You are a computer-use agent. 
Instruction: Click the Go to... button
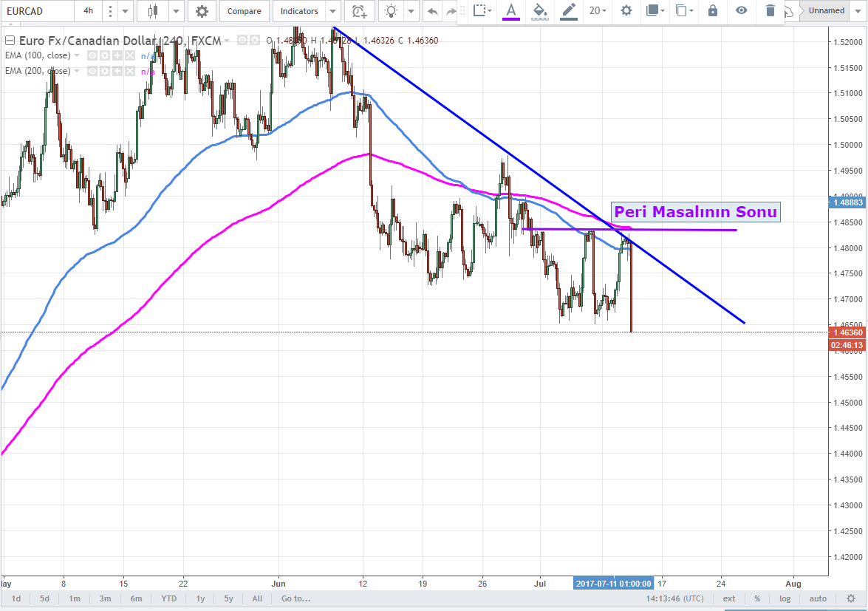coord(295,598)
